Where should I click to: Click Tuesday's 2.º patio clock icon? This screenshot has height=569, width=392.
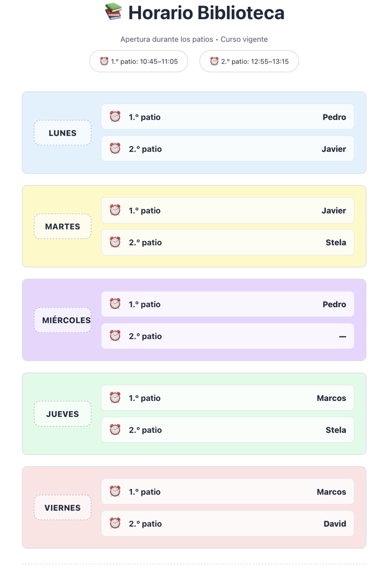coord(115,242)
